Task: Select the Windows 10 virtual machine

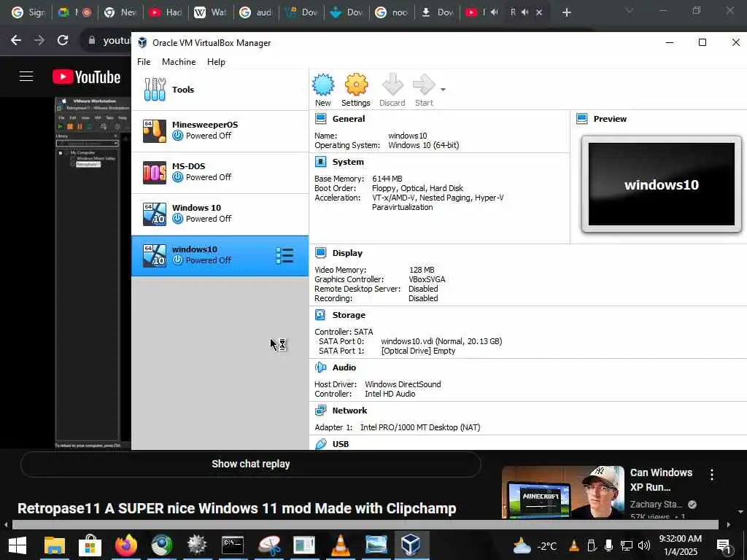Action: (220, 214)
